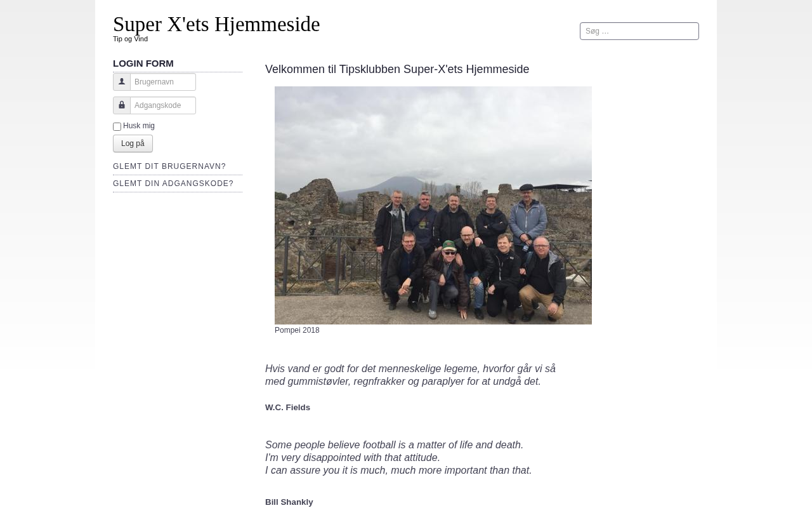
Task: Click the 'Pompei 2018' image caption
Action: (x=297, y=330)
